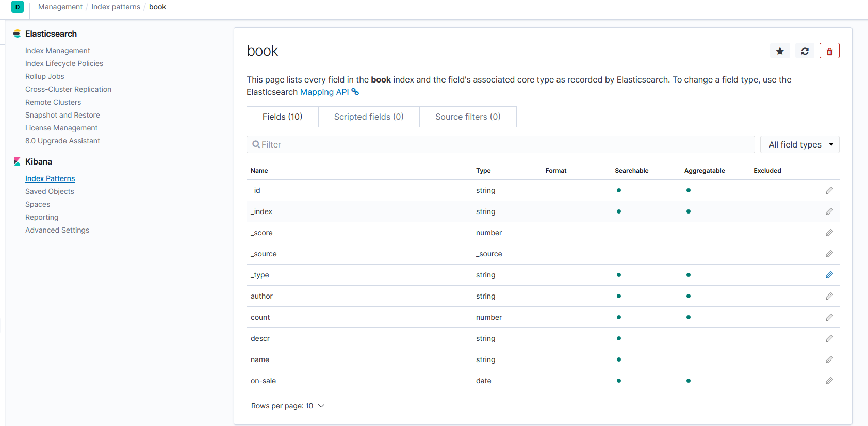Navigate to Index patterns breadcrumb
The image size is (868, 426).
pyautogui.click(x=116, y=7)
